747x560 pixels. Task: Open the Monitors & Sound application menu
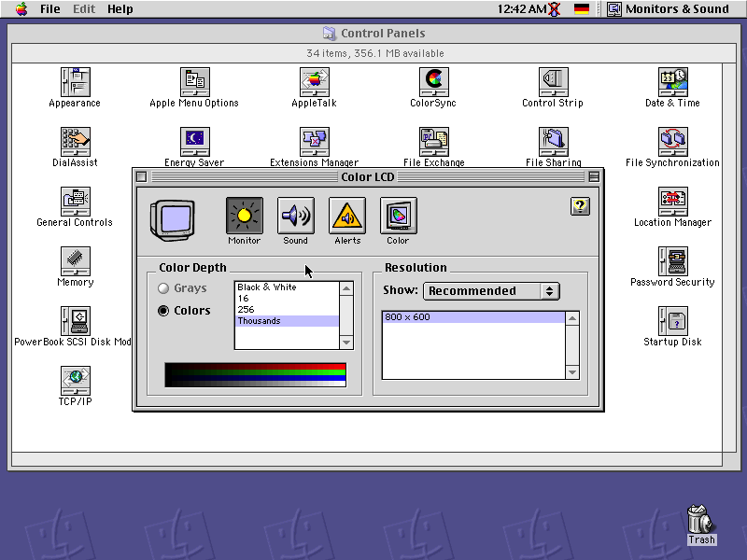point(668,9)
